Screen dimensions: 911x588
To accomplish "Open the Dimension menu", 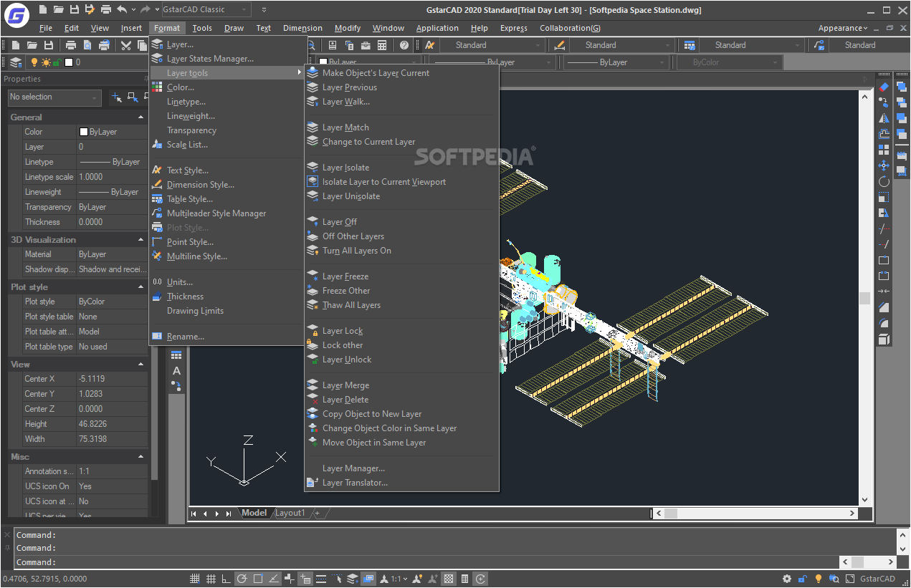I will pos(302,28).
